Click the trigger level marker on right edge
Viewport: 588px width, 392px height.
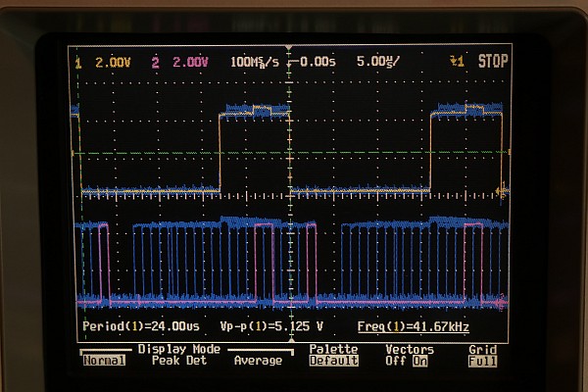click(508, 153)
